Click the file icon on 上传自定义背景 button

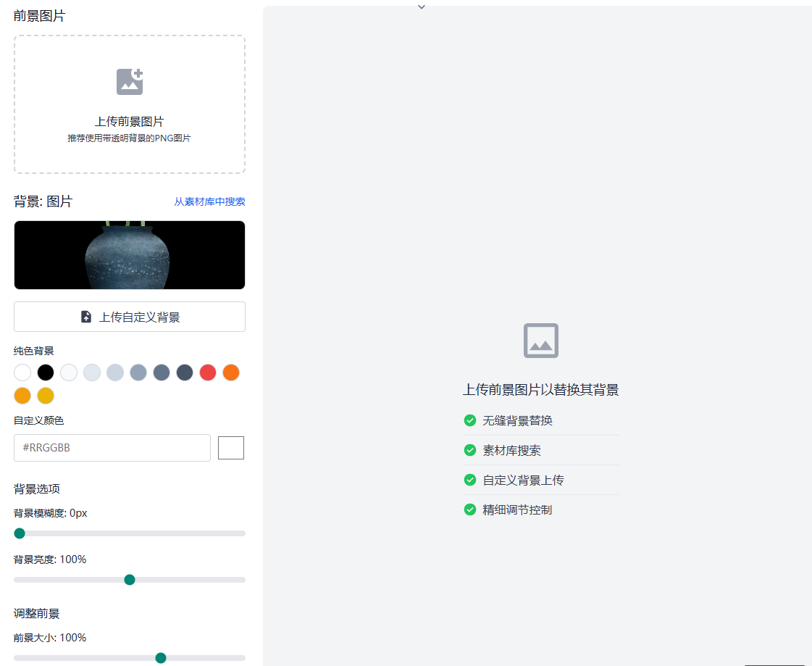[x=85, y=317]
